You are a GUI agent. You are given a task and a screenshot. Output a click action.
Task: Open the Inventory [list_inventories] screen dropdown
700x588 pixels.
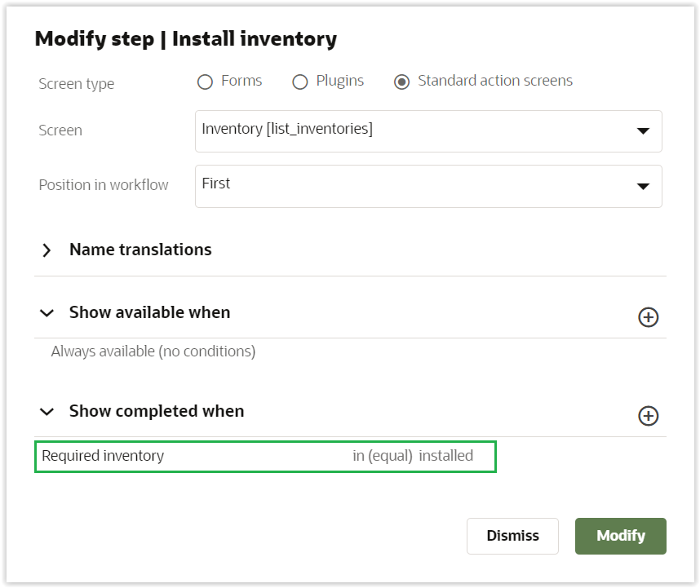click(416, 130)
